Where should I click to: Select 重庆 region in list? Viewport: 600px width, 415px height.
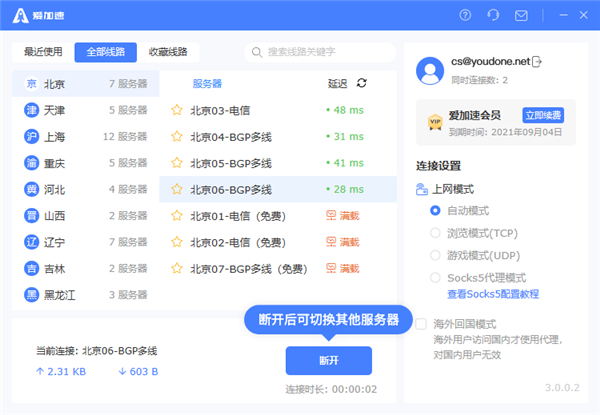point(86,163)
